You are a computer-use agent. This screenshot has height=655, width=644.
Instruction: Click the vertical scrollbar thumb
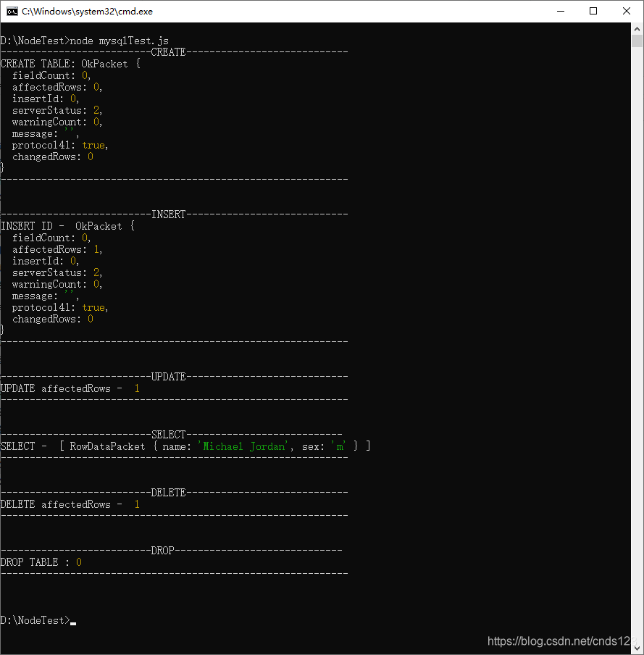[637, 41]
